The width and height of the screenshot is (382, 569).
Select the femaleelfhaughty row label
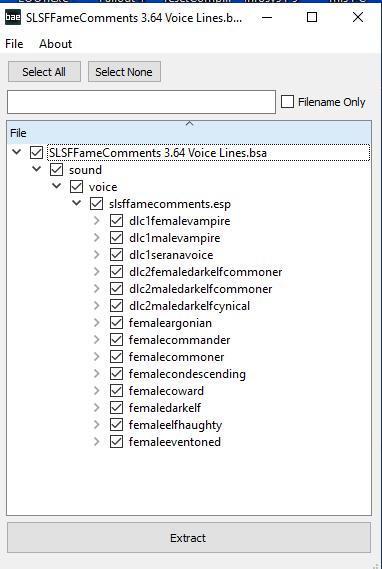coord(175,425)
